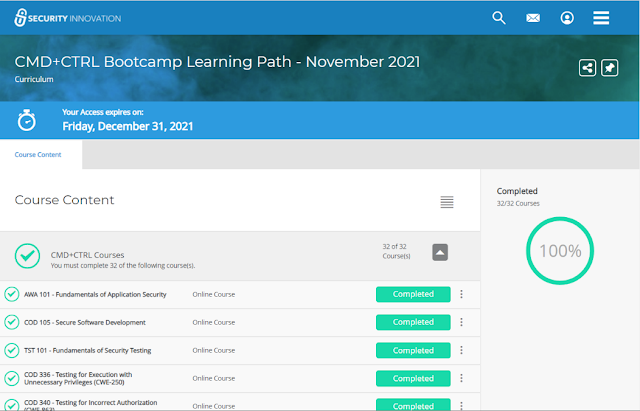Click the CMD+CTRL Bootcamp Learning Path title

click(217, 62)
